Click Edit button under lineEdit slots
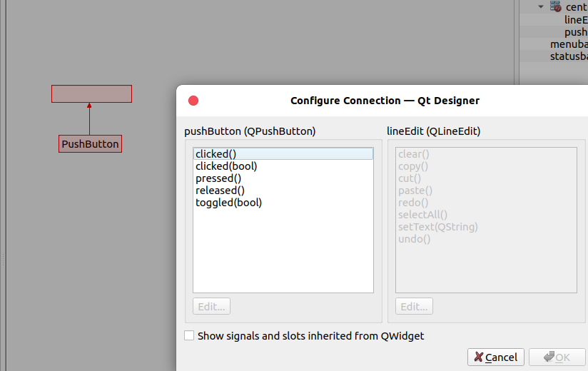This screenshot has height=371, width=588. [414, 307]
